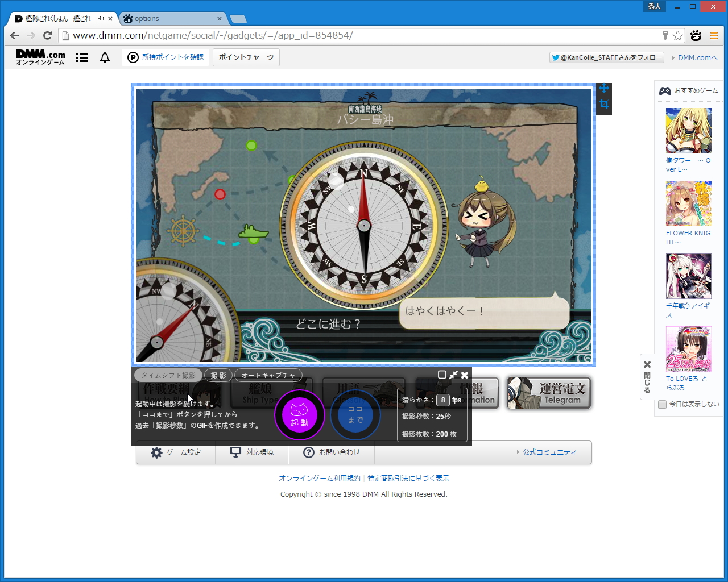Viewport: 728px width, 582px height.
Task: Click the 千年戦争アイギス text link
Action: (x=688, y=310)
